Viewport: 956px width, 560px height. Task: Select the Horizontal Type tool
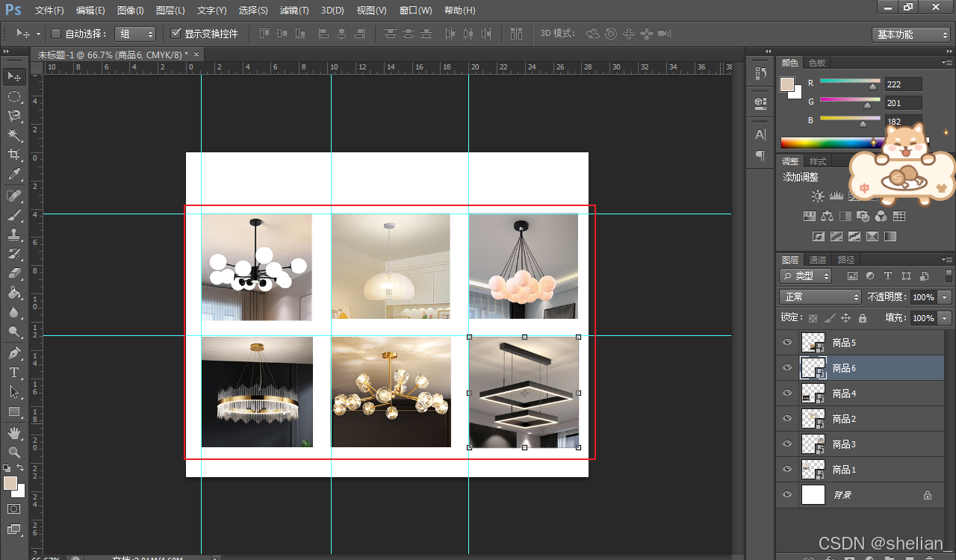(14, 372)
